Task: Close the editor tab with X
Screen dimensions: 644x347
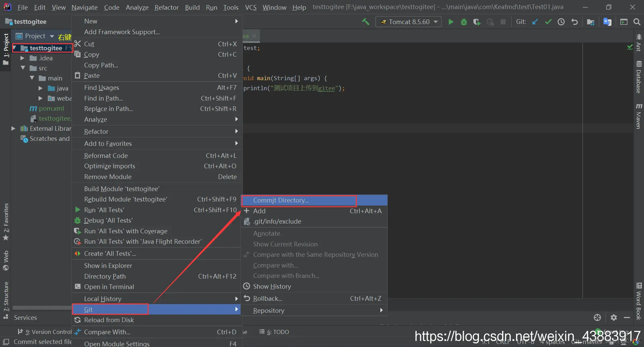Action: click(x=254, y=36)
